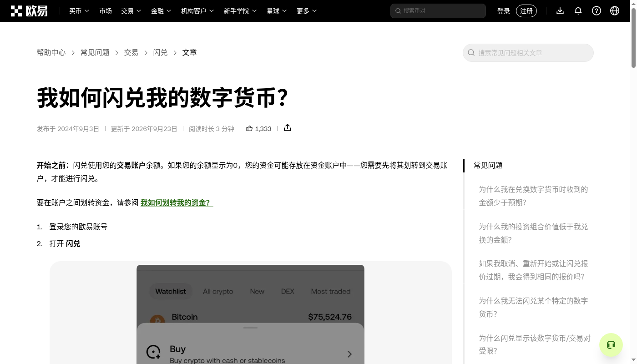Open the help question mark icon

pyautogui.click(x=597, y=11)
